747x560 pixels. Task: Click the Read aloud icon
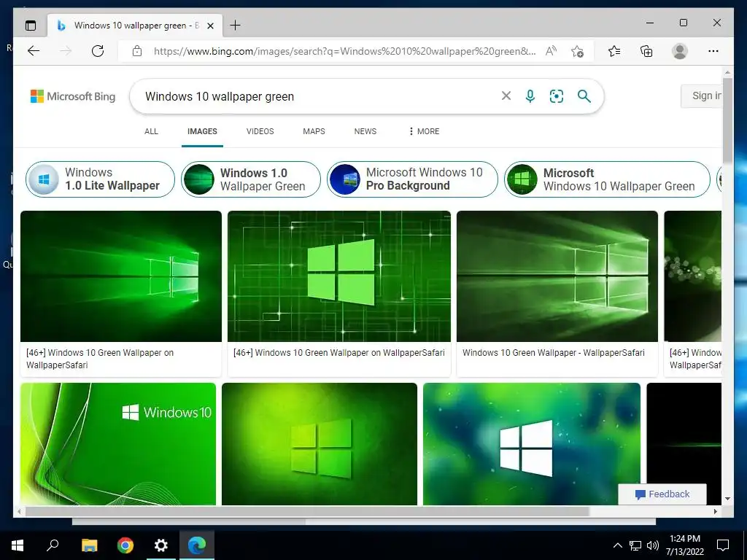point(551,51)
